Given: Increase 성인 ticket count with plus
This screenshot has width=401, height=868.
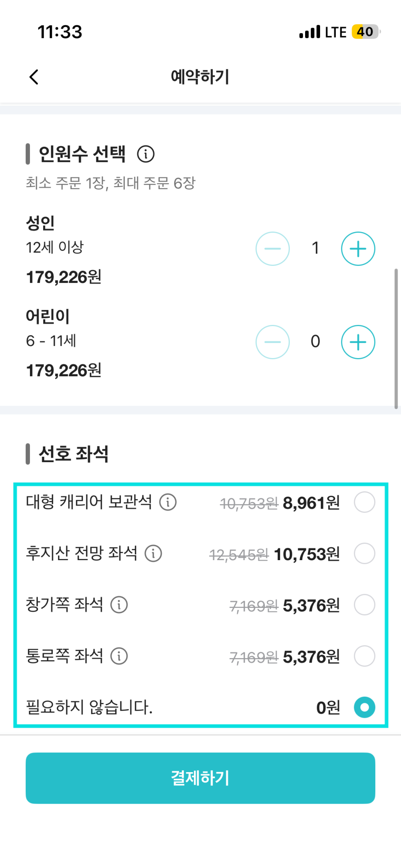Looking at the screenshot, I should click(x=358, y=249).
